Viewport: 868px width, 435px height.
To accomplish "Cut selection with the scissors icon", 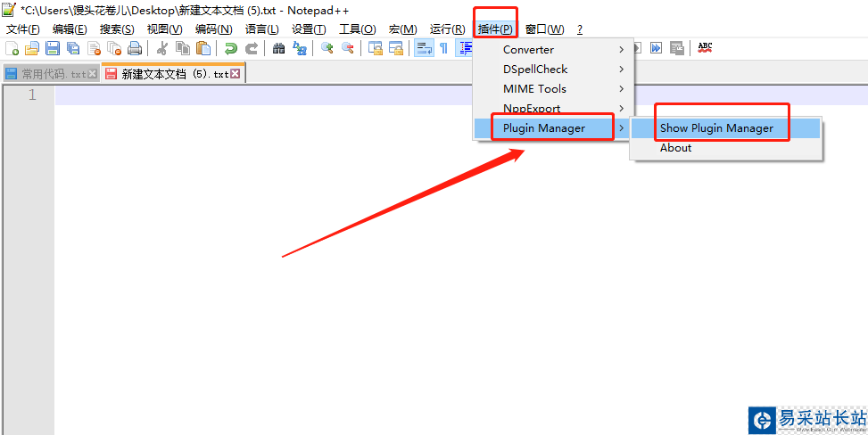I will click(161, 49).
